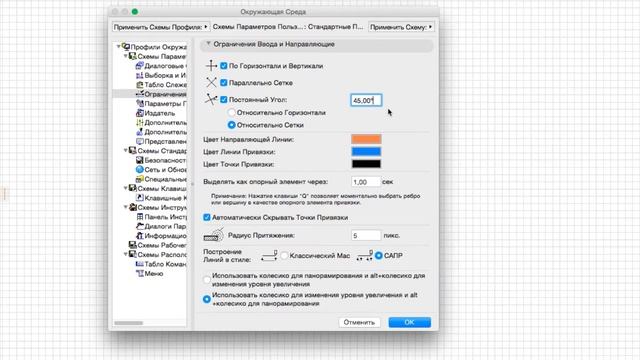The width and height of the screenshot is (640, 360).
Task: Click the 1,00 сек delay field
Action: pos(366,182)
